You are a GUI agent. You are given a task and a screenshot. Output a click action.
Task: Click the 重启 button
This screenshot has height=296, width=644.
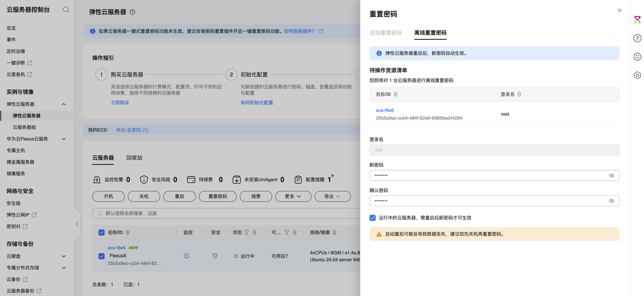pos(180,196)
